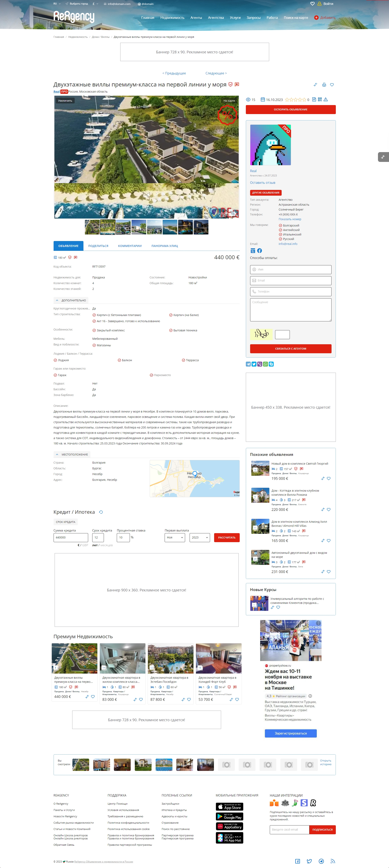Switch loan currency to GBP
Image resolution: width=389 pixels, height=868 pixels.
click(85, 545)
